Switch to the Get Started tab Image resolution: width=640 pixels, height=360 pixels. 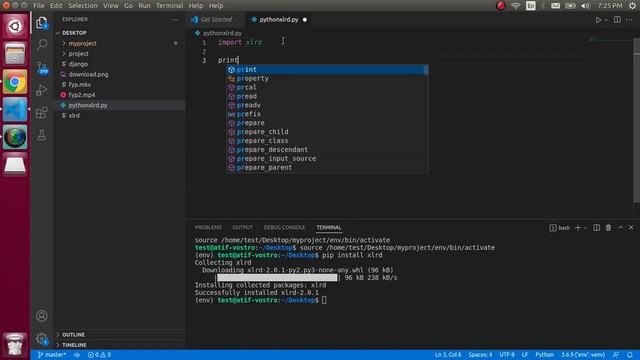pos(216,20)
